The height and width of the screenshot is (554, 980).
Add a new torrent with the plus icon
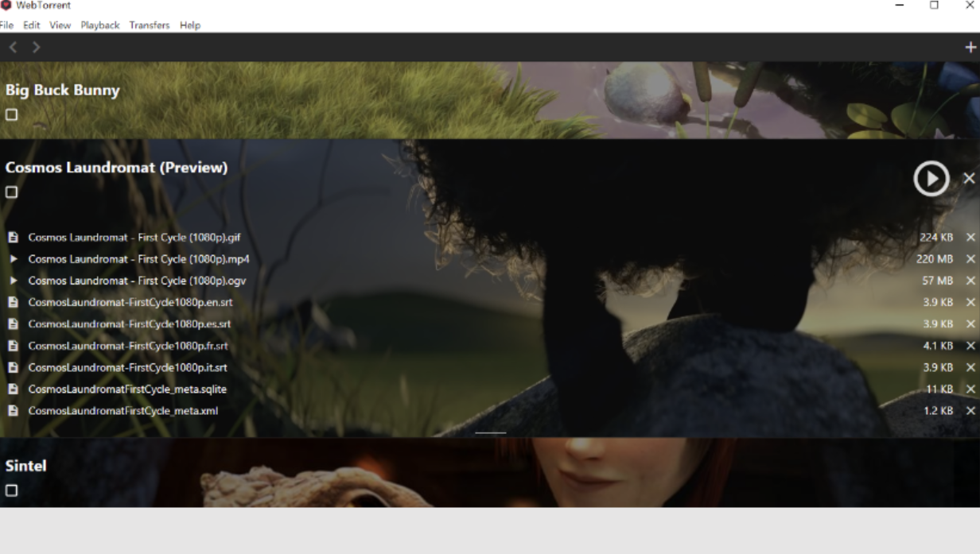[x=971, y=48]
